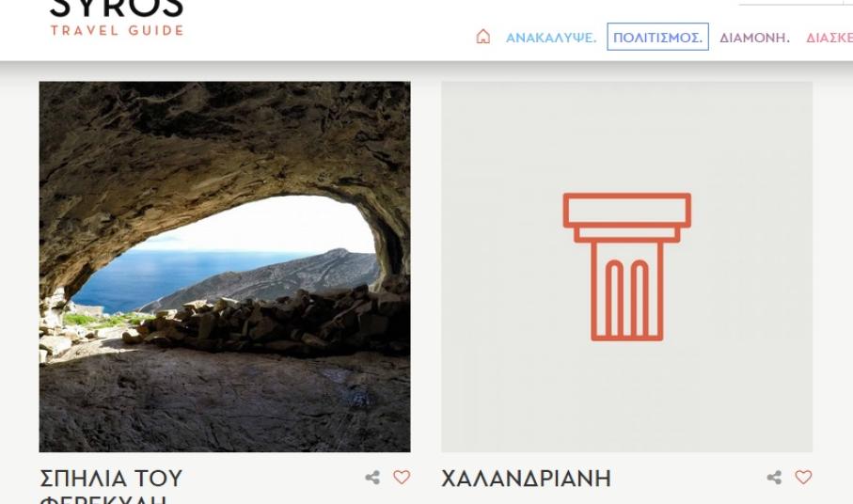Favorite the Pherecydes cave with heart icon
The width and height of the screenshot is (853, 504).
[402, 478]
